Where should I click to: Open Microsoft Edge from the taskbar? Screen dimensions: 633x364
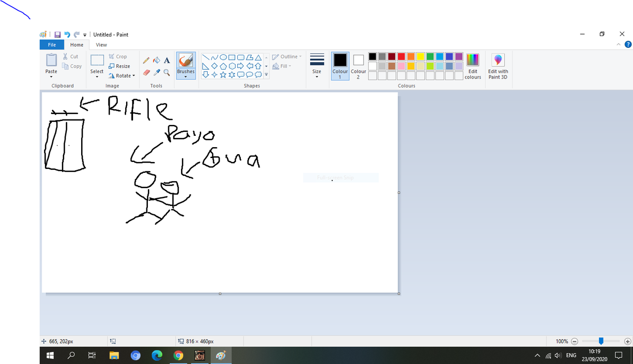(x=157, y=355)
